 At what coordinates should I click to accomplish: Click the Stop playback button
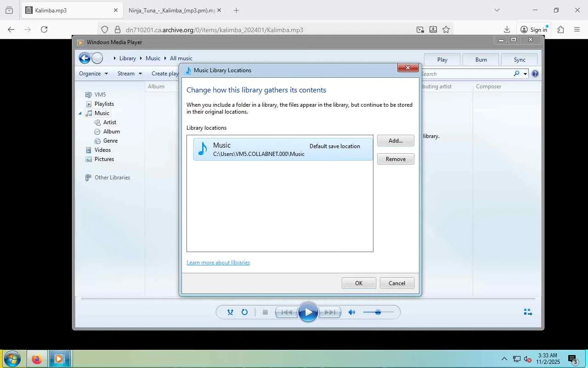(265, 312)
